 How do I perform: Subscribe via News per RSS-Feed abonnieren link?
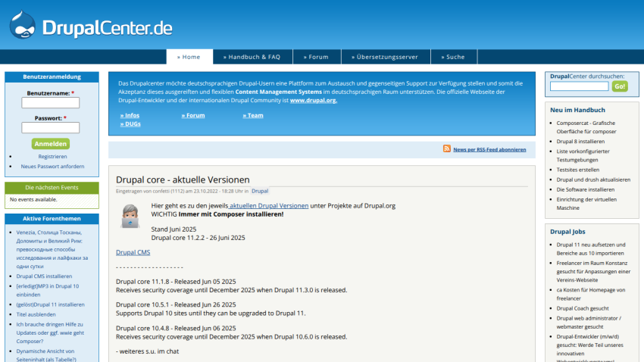click(x=489, y=149)
